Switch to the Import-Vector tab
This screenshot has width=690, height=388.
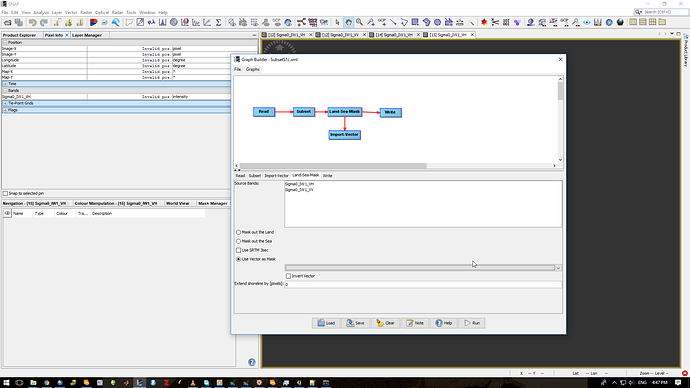click(x=276, y=176)
